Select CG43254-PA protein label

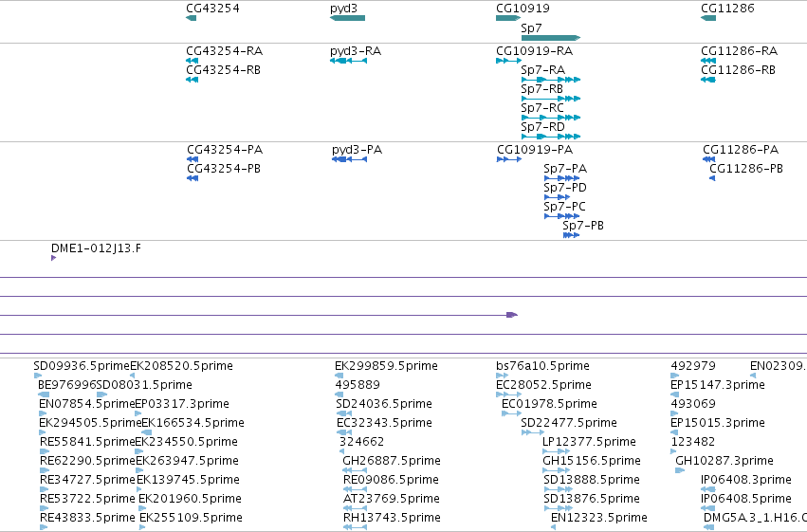225,150
